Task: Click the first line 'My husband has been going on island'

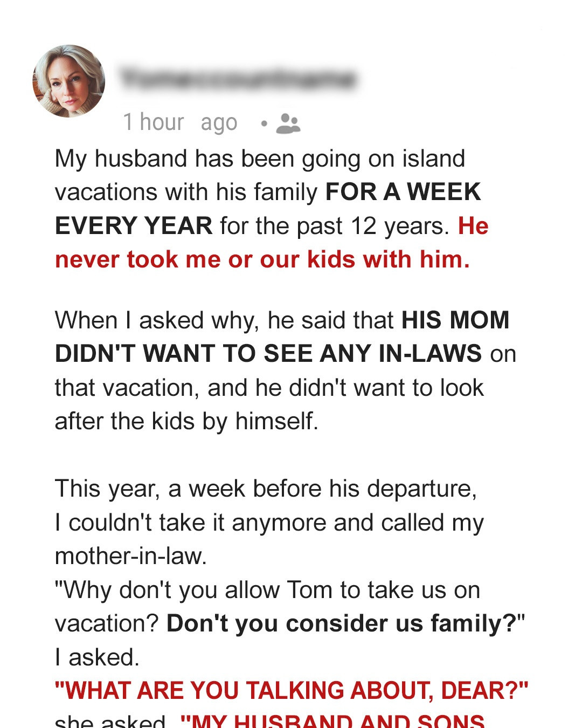Action: point(260,159)
